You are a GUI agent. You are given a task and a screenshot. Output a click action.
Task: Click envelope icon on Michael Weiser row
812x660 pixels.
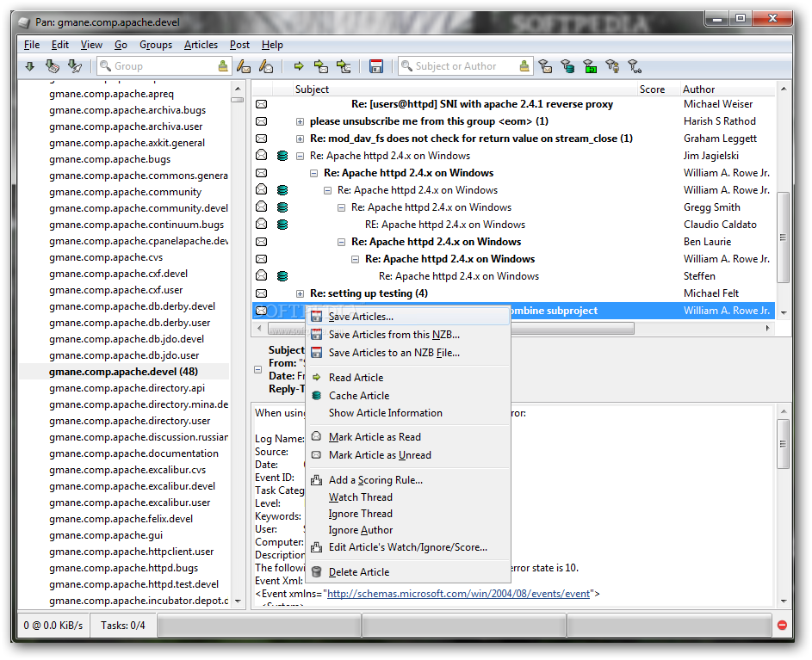pos(262,105)
